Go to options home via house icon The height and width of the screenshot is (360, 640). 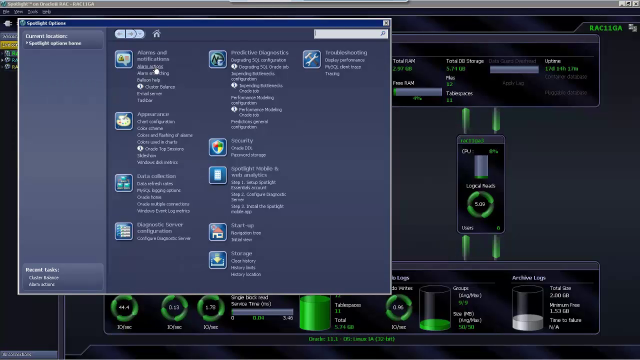156,34
